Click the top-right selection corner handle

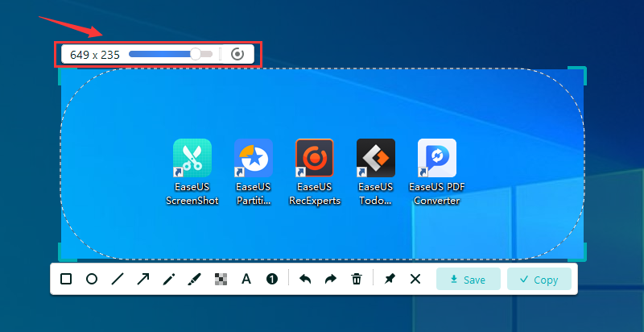tap(578, 76)
